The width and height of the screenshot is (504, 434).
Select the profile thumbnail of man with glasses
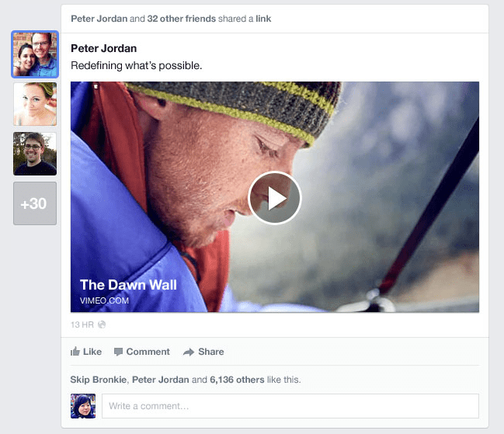35,154
